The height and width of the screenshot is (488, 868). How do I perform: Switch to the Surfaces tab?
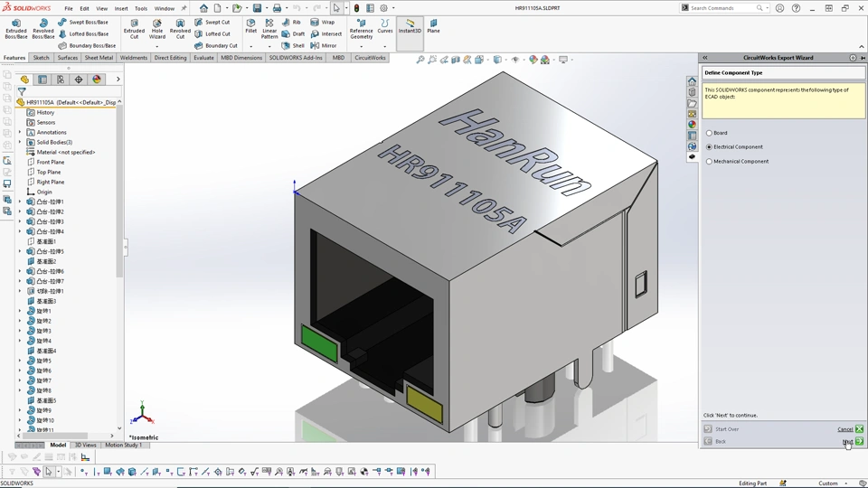[x=68, y=58]
